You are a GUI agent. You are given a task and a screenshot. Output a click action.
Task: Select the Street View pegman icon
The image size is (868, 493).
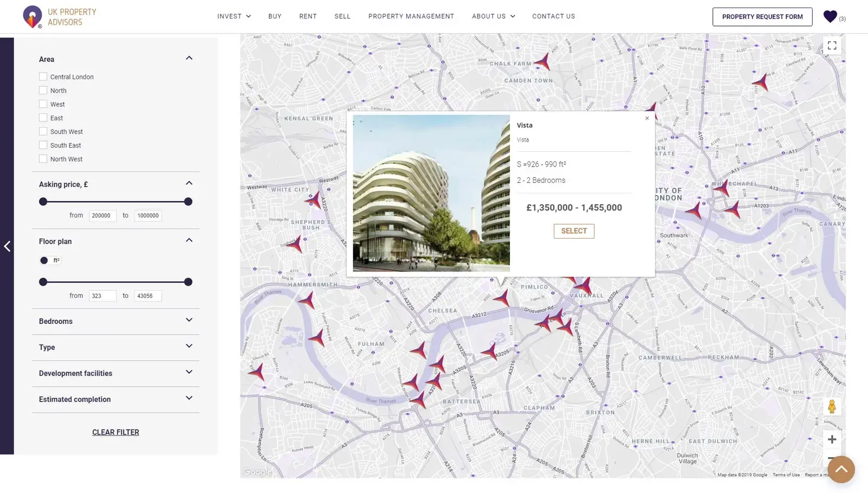tap(832, 407)
